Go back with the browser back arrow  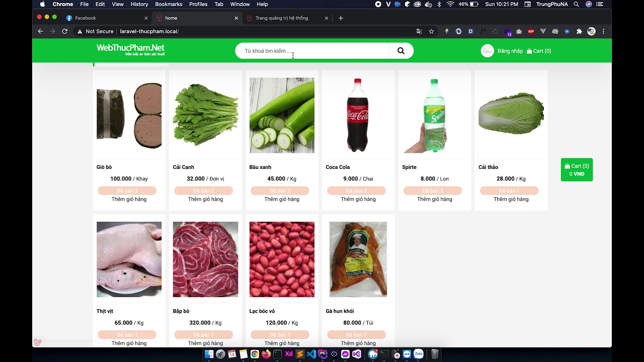tap(40, 31)
